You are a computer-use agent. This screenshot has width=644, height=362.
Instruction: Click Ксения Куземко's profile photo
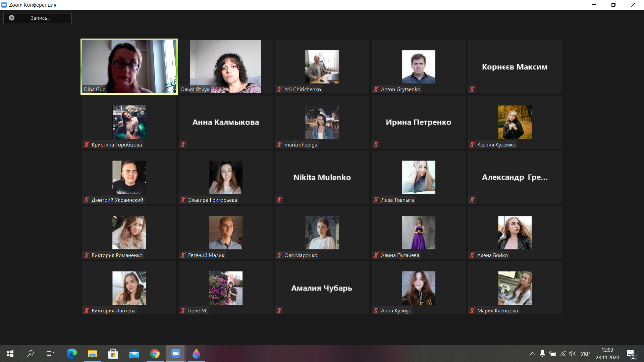tap(515, 122)
